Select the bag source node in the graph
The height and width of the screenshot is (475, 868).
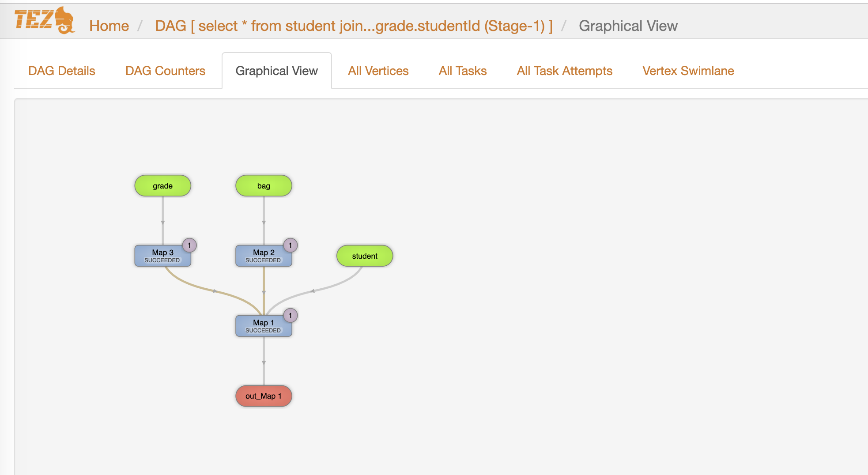click(x=263, y=185)
